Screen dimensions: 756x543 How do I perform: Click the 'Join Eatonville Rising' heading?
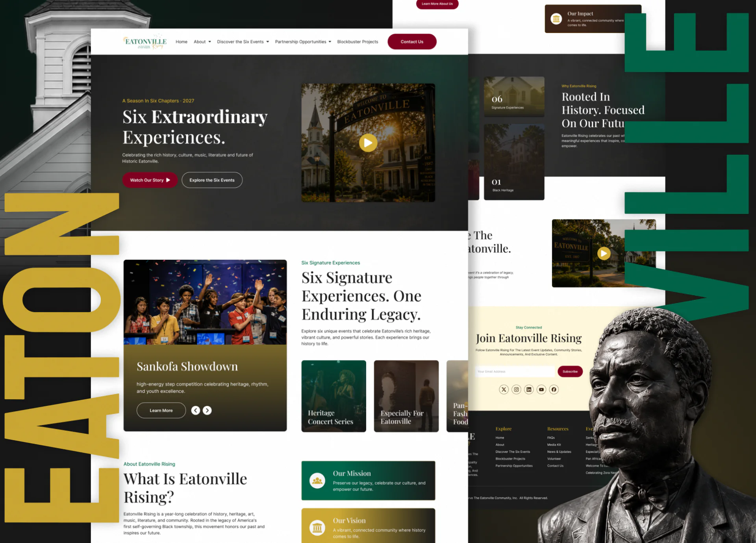[528, 338]
